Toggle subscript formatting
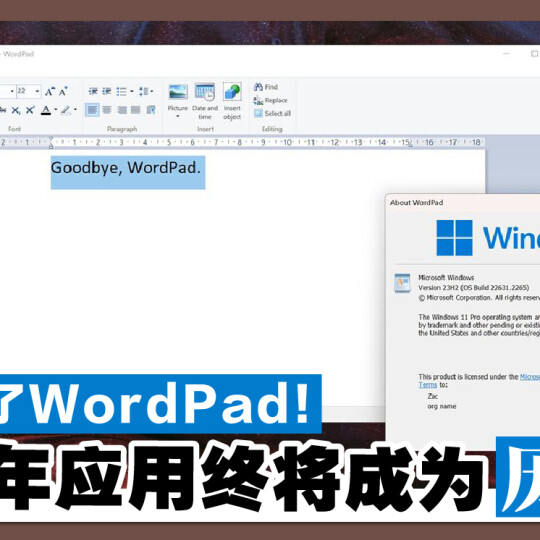Screen dimensions: 540x540 pyautogui.click(x=15, y=111)
